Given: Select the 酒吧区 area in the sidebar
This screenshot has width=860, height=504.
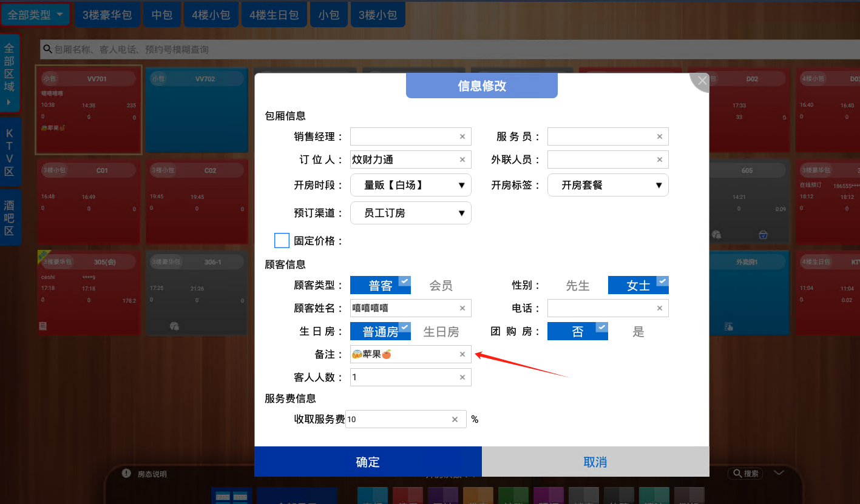Looking at the screenshot, I should pos(10,218).
